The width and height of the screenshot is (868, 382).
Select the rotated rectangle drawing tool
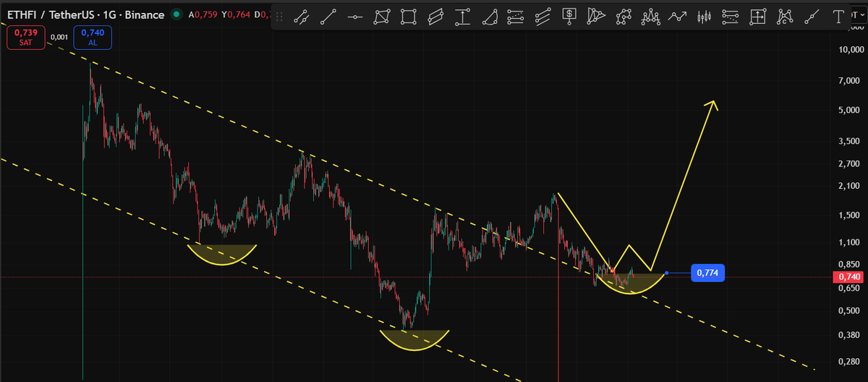382,17
